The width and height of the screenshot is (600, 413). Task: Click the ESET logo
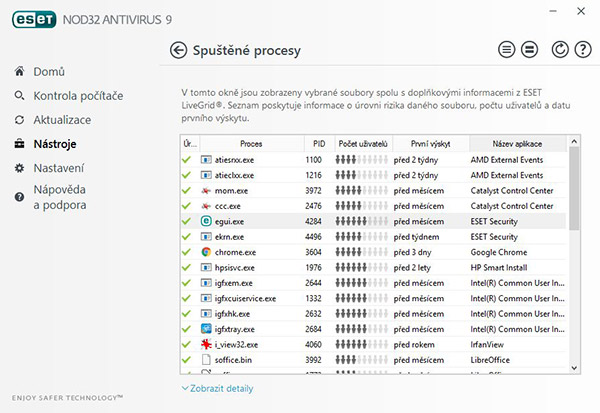click(x=34, y=20)
